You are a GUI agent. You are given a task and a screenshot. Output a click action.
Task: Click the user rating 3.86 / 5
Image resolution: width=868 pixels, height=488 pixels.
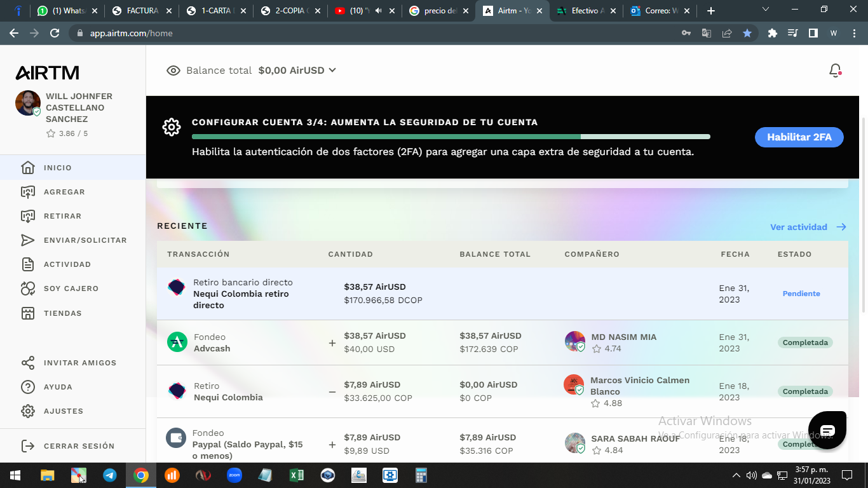(x=67, y=133)
